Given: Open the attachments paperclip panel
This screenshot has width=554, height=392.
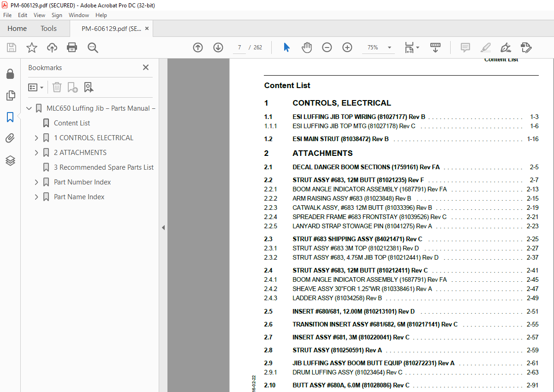Looking at the screenshot, I should pyautogui.click(x=10, y=138).
